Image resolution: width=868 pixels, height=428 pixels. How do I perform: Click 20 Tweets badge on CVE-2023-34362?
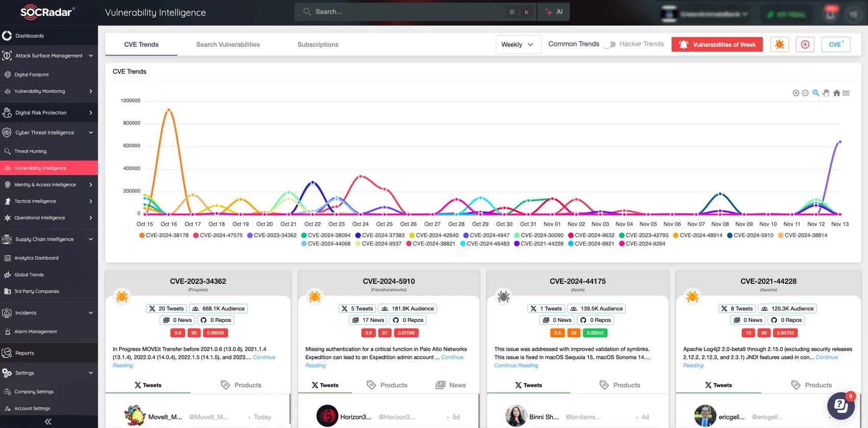click(x=166, y=308)
